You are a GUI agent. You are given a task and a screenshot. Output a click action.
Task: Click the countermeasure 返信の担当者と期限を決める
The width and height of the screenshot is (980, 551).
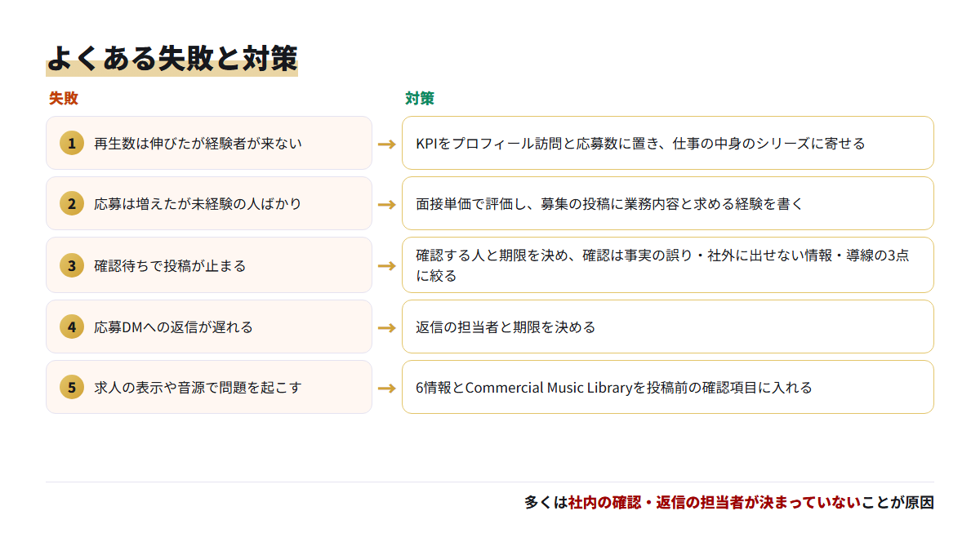tap(668, 327)
